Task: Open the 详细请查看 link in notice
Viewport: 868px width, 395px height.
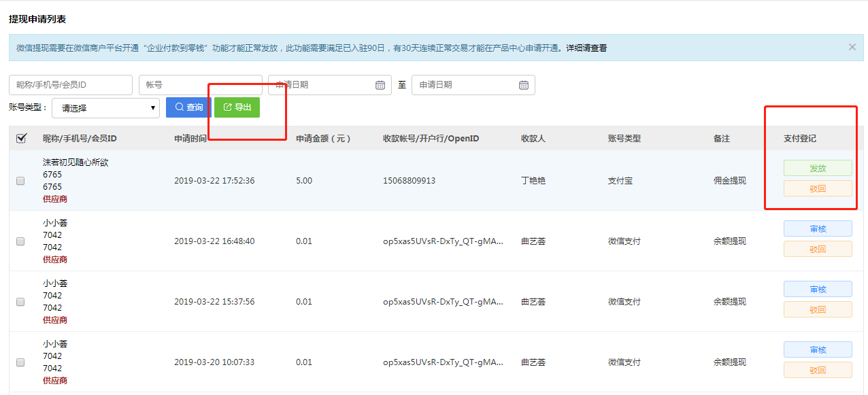Action: [x=586, y=48]
